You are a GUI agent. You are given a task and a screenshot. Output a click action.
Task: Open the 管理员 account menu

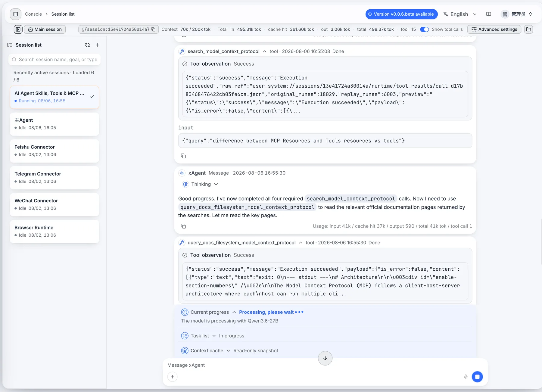(x=517, y=14)
